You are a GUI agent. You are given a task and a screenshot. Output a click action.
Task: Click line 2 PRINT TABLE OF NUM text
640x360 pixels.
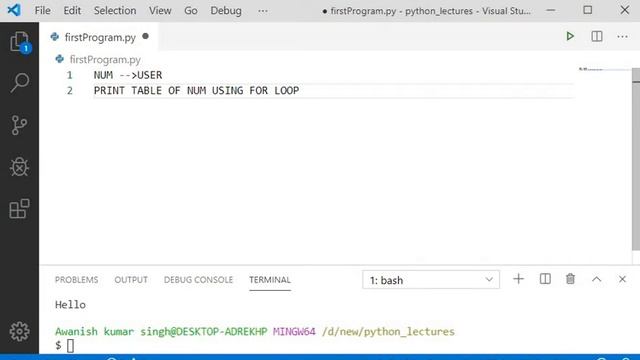[x=196, y=91]
